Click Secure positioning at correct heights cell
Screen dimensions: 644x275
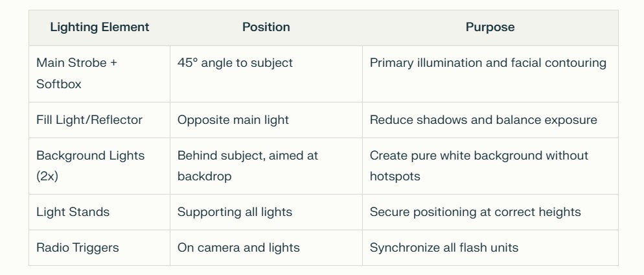(x=490, y=212)
